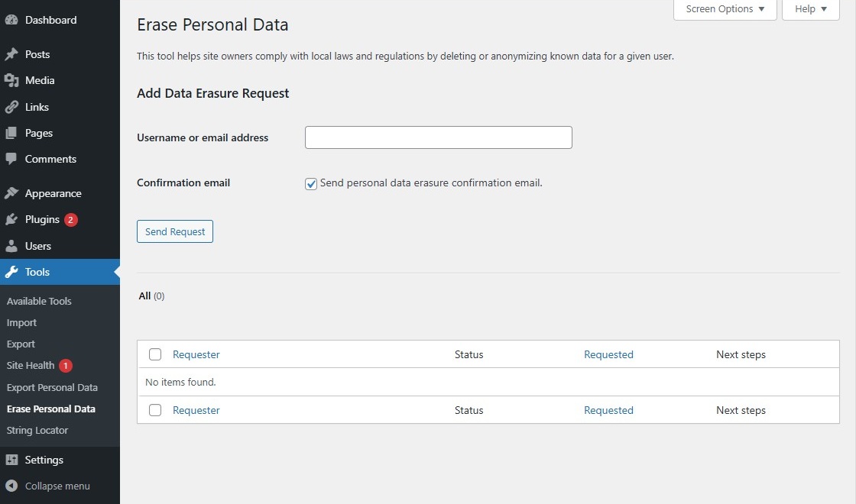Click the 'No items found.' row

488,383
